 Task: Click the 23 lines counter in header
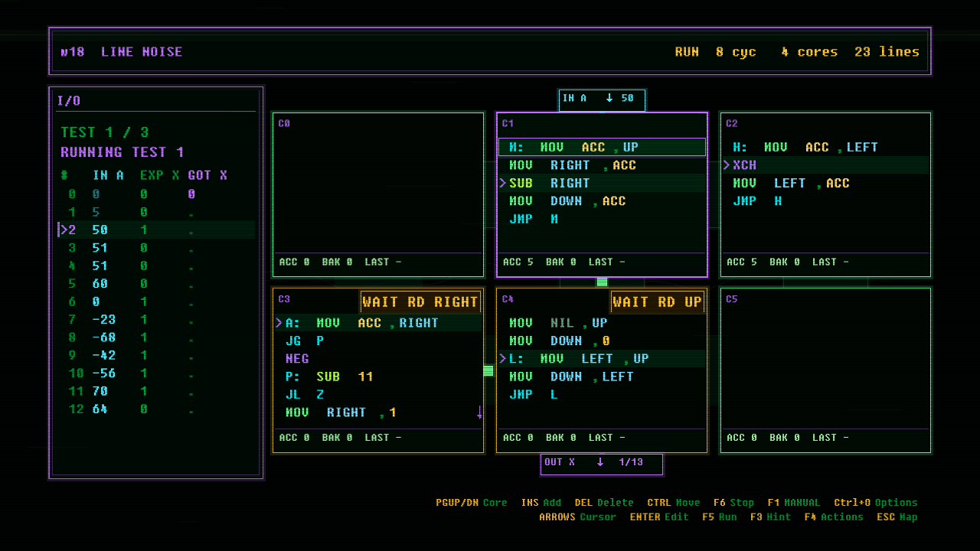pyautogui.click(x=887, y=52)
